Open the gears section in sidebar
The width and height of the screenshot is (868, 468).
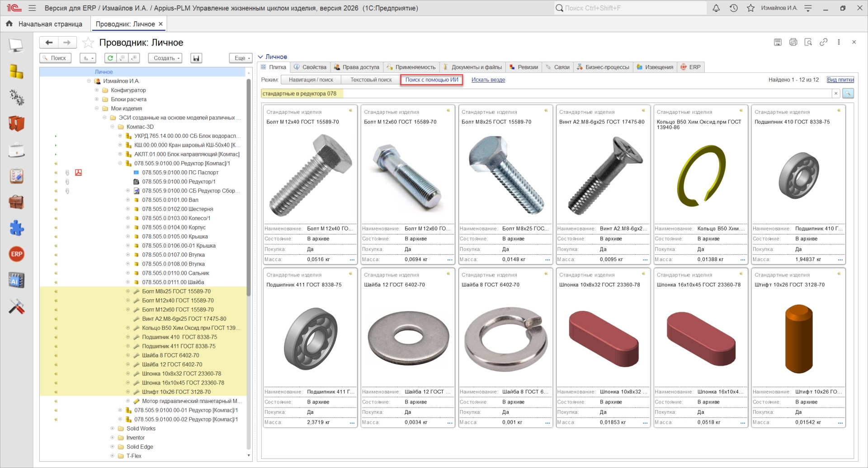click(x=17, y=97)
